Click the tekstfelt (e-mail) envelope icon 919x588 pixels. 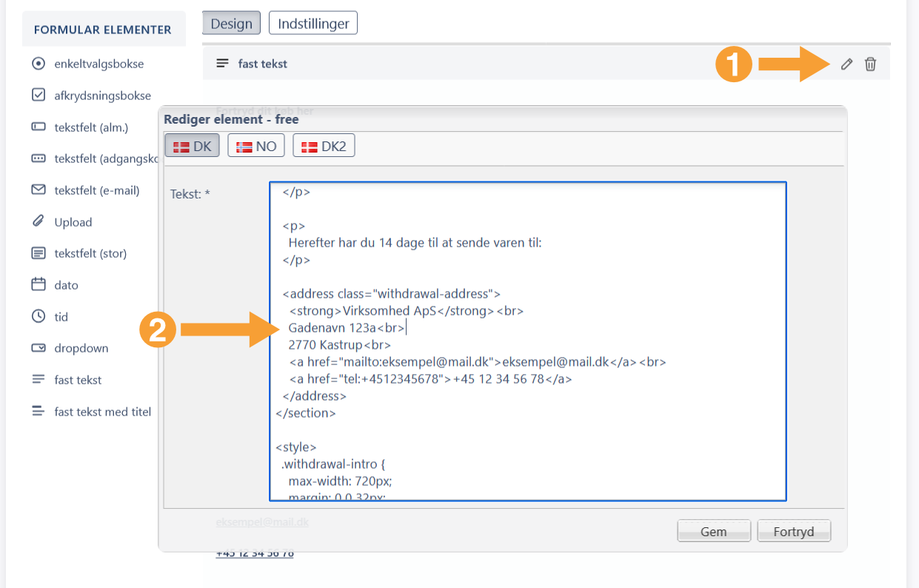click(39, 190)
